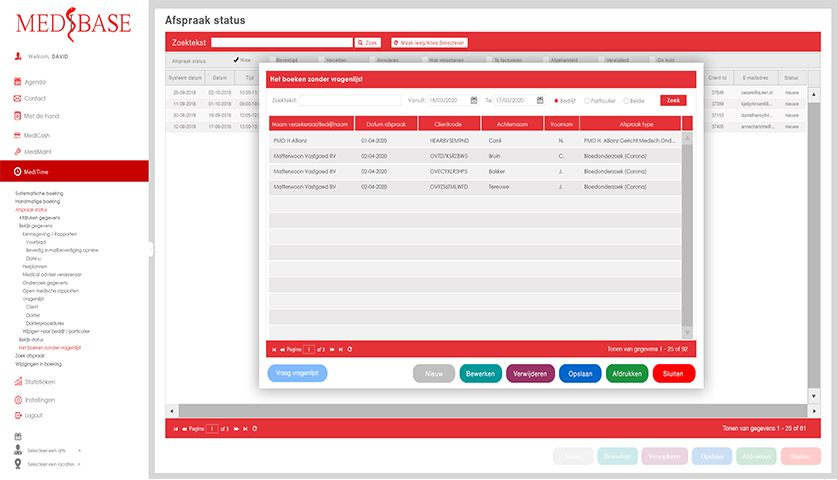Open the Contact envelope icon
Screen dimensions: 837x480
pyautogui.click(x=17, y=98)
